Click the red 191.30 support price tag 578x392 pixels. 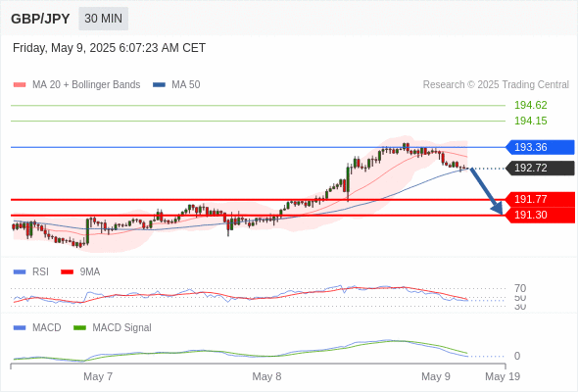tap(540, 215)
